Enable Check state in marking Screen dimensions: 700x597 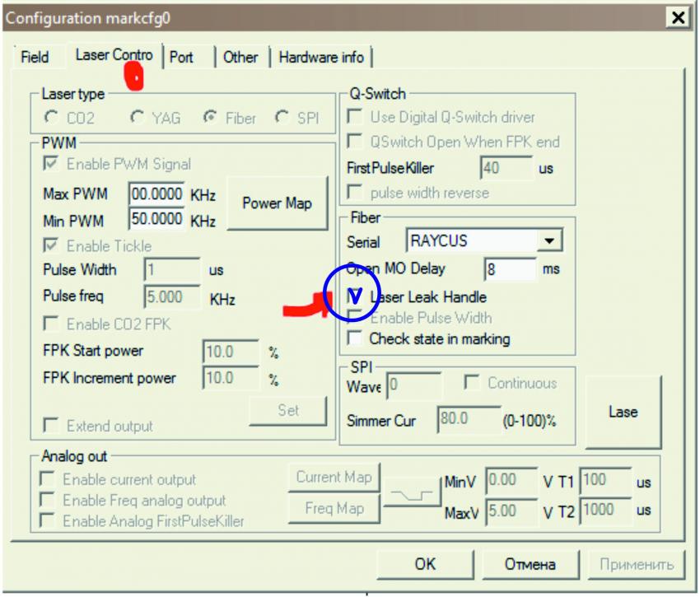[x=355, y=338]
